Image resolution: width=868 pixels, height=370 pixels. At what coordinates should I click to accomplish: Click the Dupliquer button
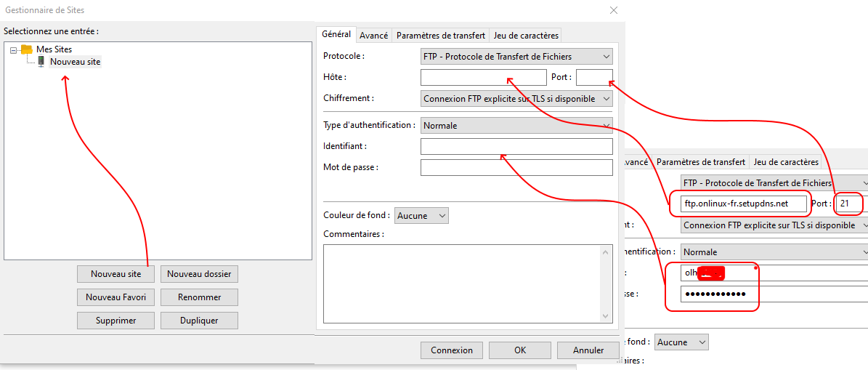pos(199,320)
